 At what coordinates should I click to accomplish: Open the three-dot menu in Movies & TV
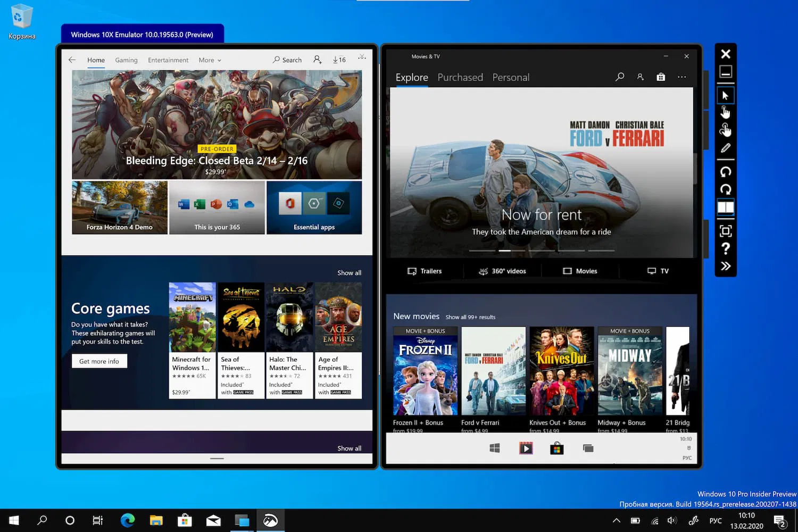coord(681,77)
